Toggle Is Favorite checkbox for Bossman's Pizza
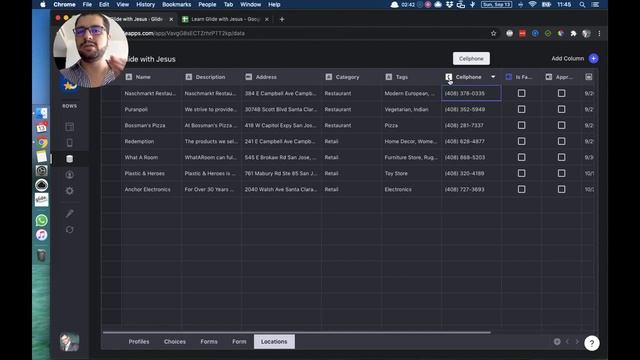This screenshot has height=360, width=640. pos(521,125)
